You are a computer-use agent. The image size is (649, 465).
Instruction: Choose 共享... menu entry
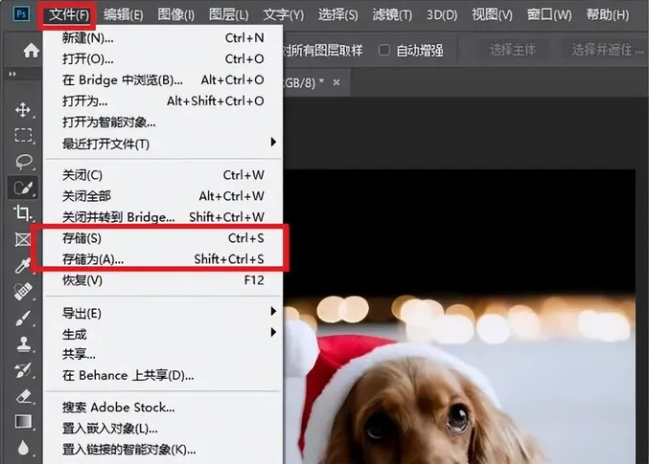(x=163, y=354)
